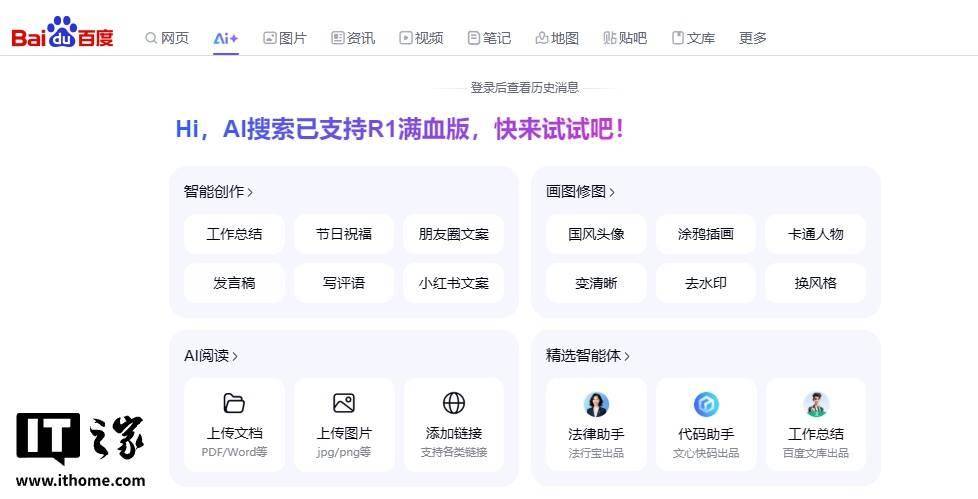
Task: Select the 节日祝福 button
Action: [344, 234]
